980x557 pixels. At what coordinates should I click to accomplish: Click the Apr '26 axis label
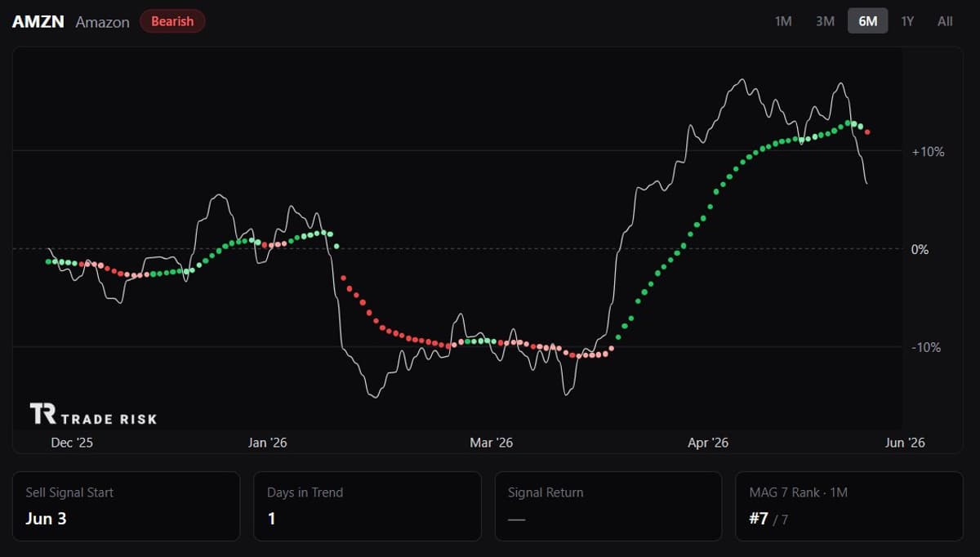(x=708, y=443)
